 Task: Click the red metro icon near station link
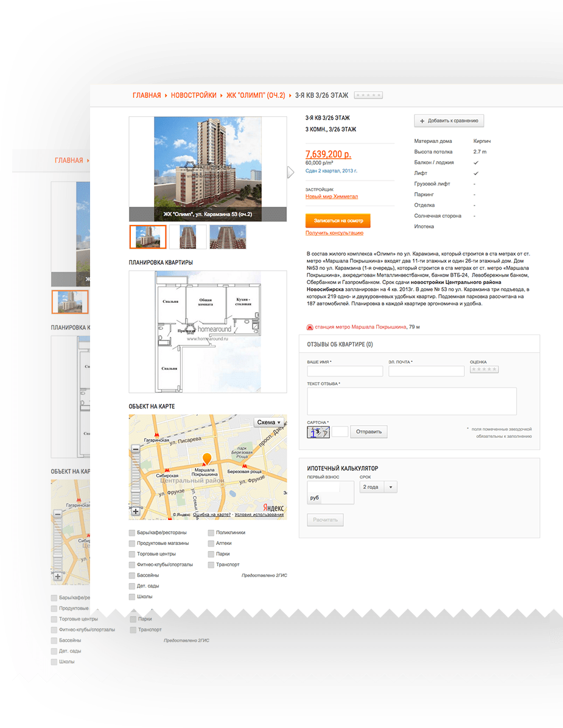coord(309,327)
